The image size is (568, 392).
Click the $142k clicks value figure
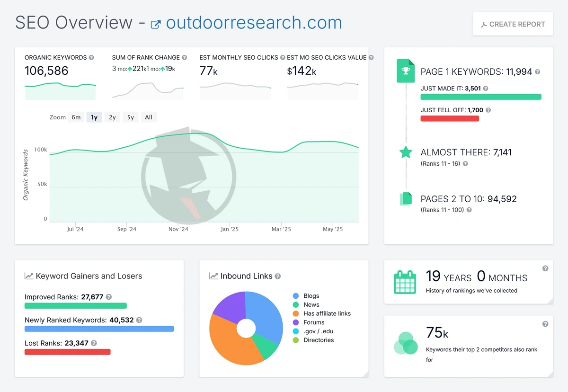click(302, 71)
